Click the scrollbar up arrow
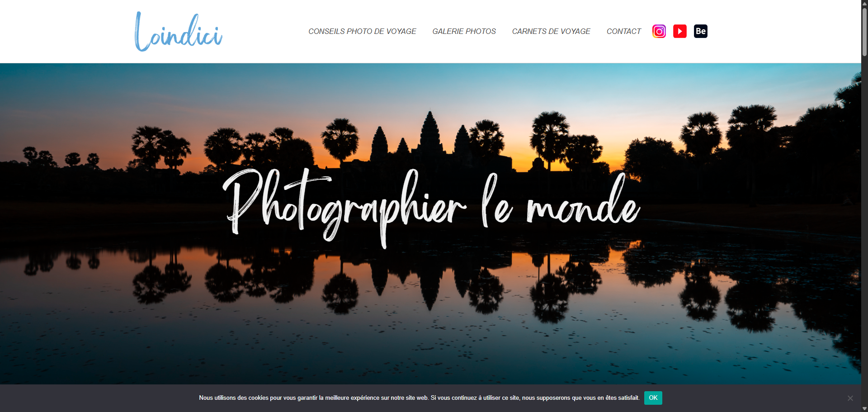This screenshot has height=412, width=868. coord(864,3)
